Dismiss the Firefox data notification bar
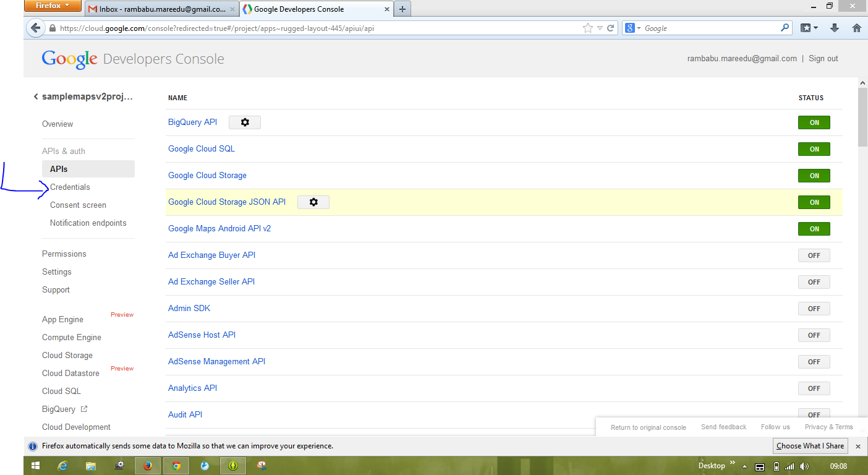Image resolution: width=868 pixels, height=475 pixels. (x=858, y=446)
